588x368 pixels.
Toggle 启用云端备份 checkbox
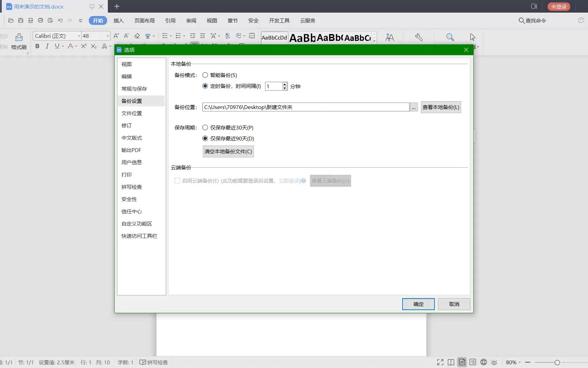(x=177, y=181)
